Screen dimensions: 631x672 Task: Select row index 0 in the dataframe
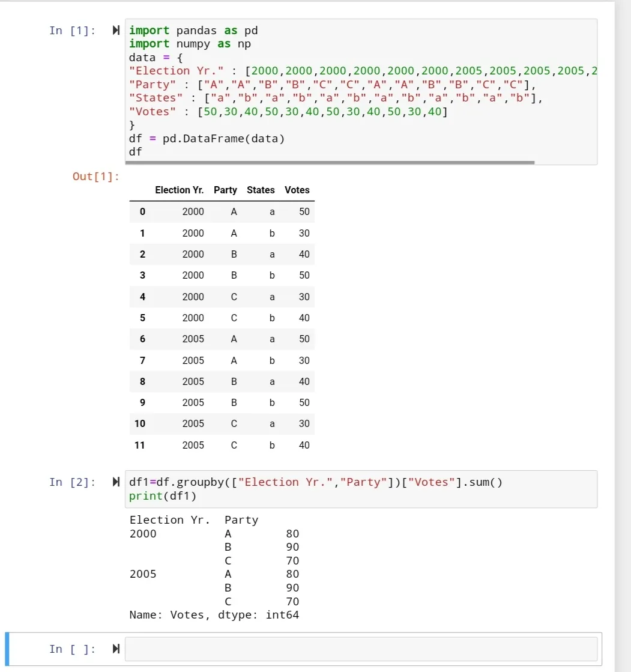(x=142, y=212)
